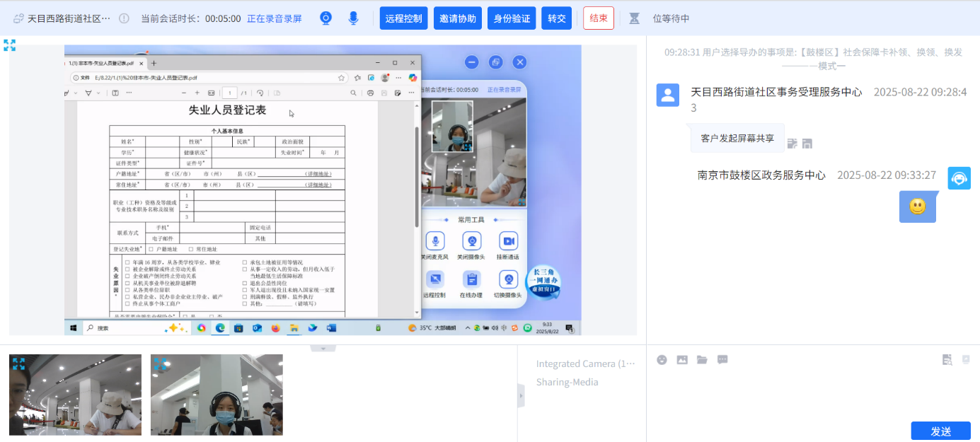Click the folder file icon in chat

702,359
